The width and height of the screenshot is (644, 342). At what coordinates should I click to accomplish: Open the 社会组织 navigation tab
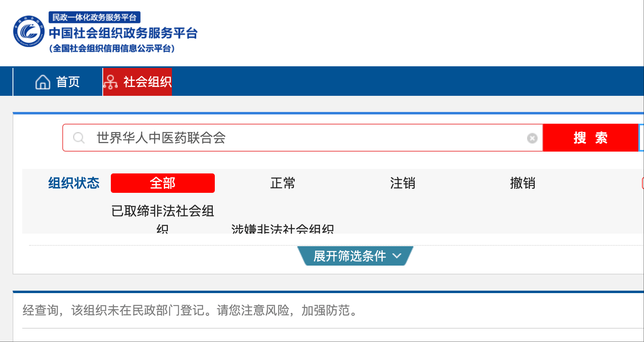coord(138,82)
